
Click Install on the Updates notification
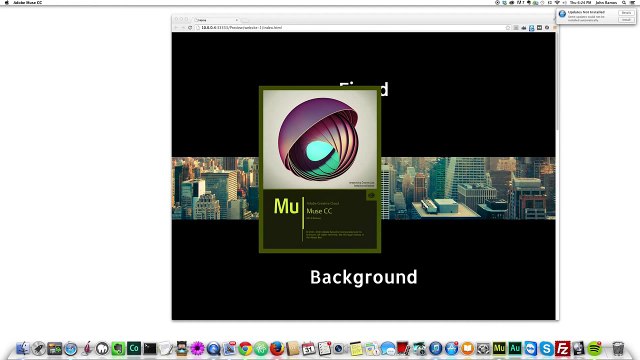coord(627,20)
